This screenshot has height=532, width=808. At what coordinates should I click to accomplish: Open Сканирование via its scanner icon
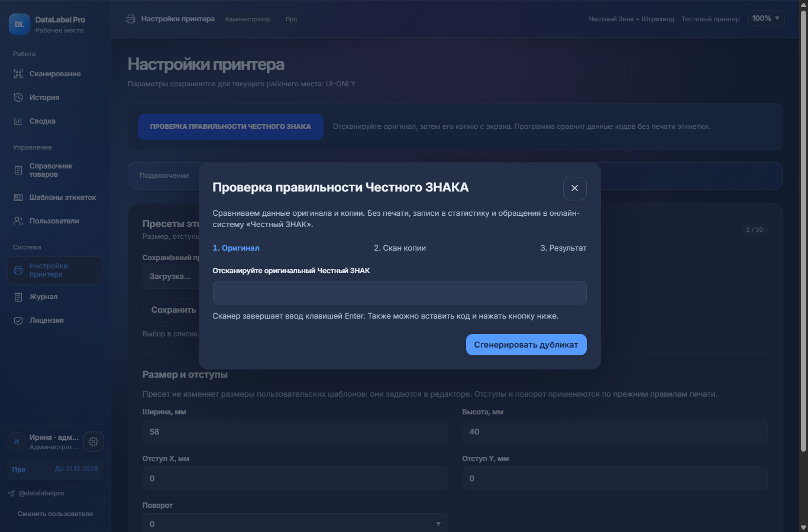18,74
